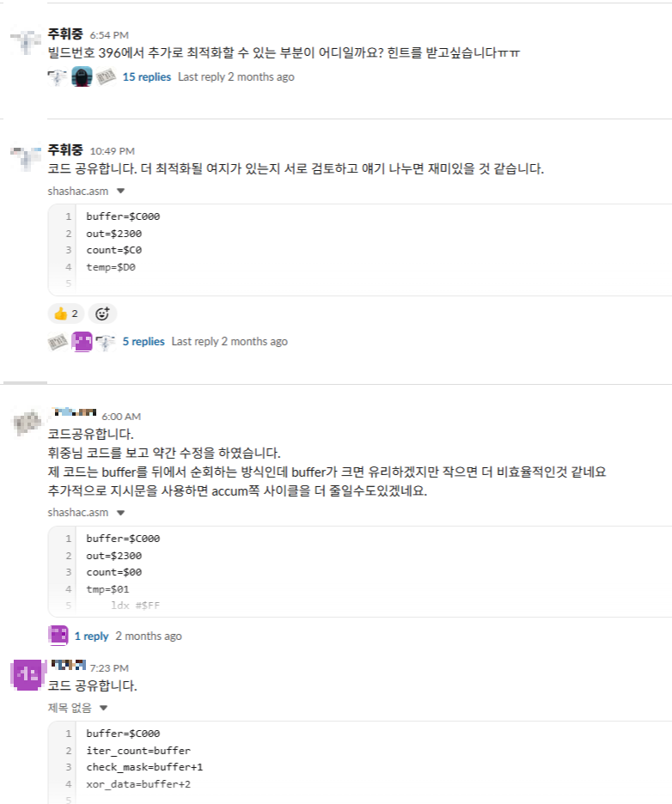Collapse the 10:49 PM shashac.asm snippet
Viewport: 672px width, 804px height.
point(121,192)
